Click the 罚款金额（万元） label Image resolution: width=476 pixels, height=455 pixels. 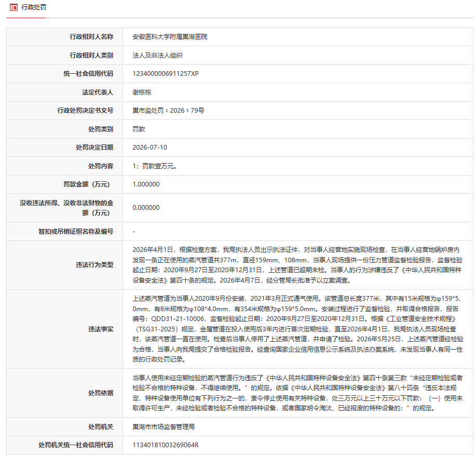[87, 184]
